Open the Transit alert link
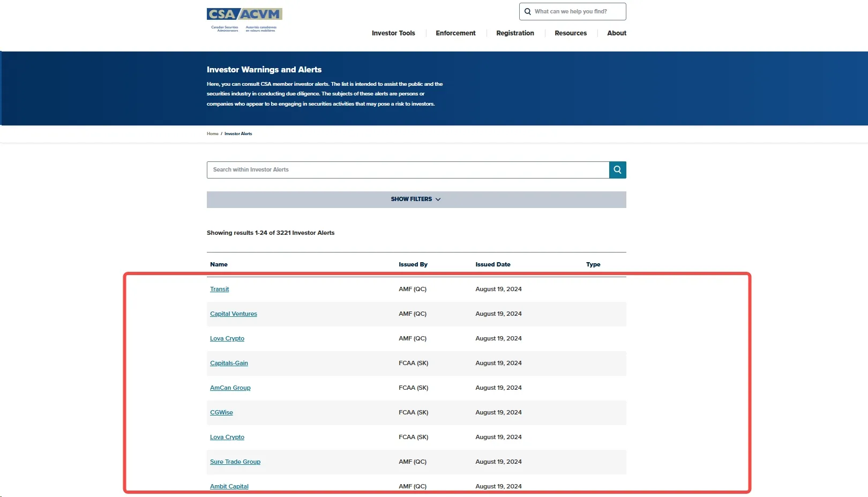 coord(219,289)
